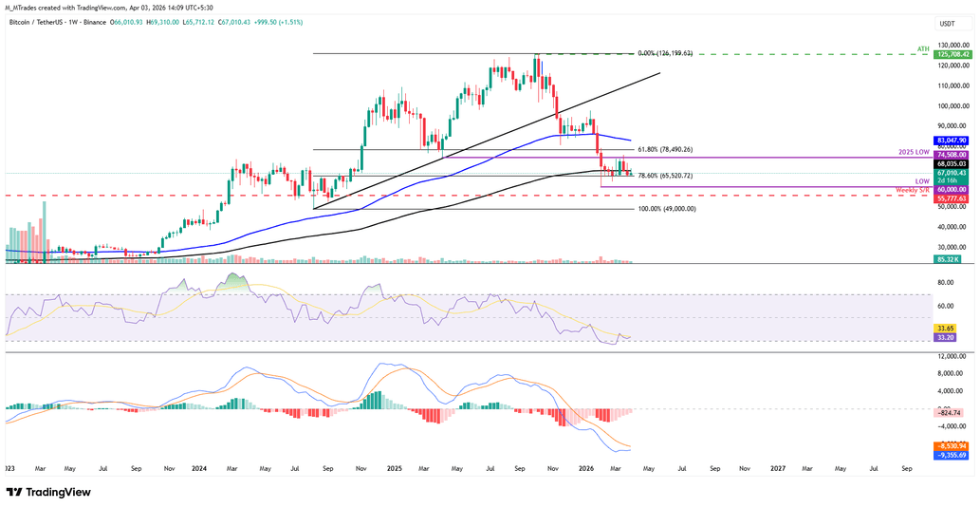Click the purple RSI 33.20 value tag
The image size is (980, 508).
(x=945, y=336)
